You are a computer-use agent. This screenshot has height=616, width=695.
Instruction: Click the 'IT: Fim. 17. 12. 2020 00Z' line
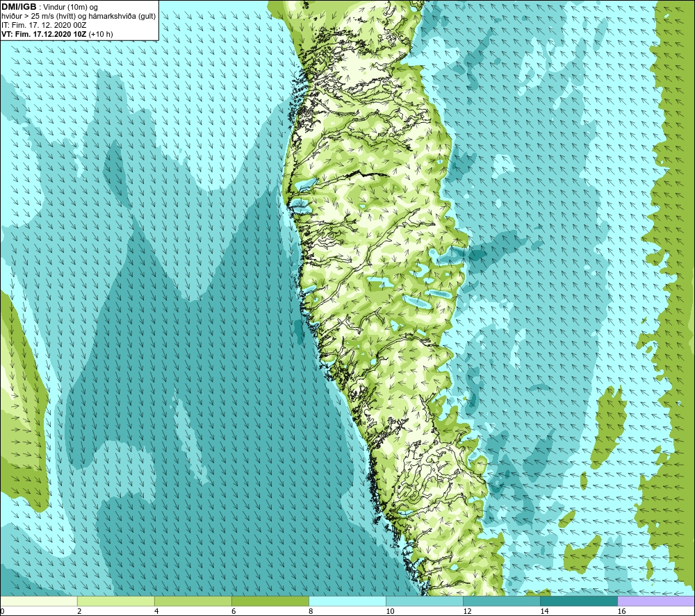click(44, 25)
